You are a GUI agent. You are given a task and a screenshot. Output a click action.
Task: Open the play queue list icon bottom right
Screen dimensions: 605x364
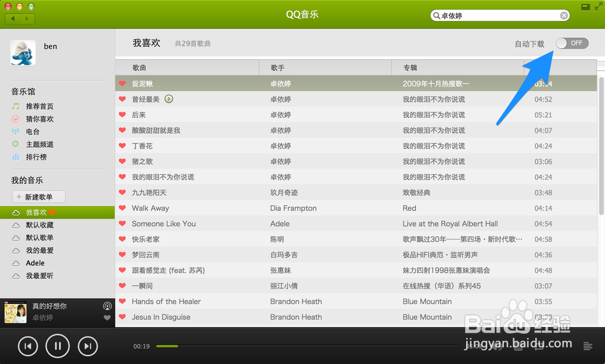click(x=587, y=346)
